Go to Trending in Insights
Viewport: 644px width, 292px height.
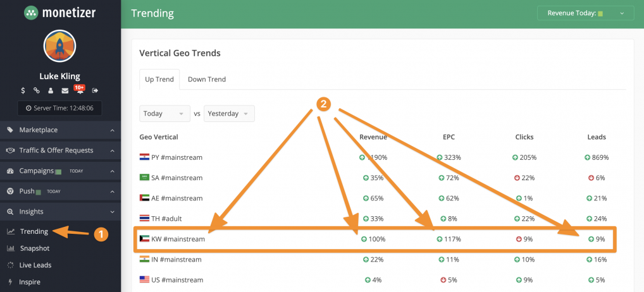(34, 231)
